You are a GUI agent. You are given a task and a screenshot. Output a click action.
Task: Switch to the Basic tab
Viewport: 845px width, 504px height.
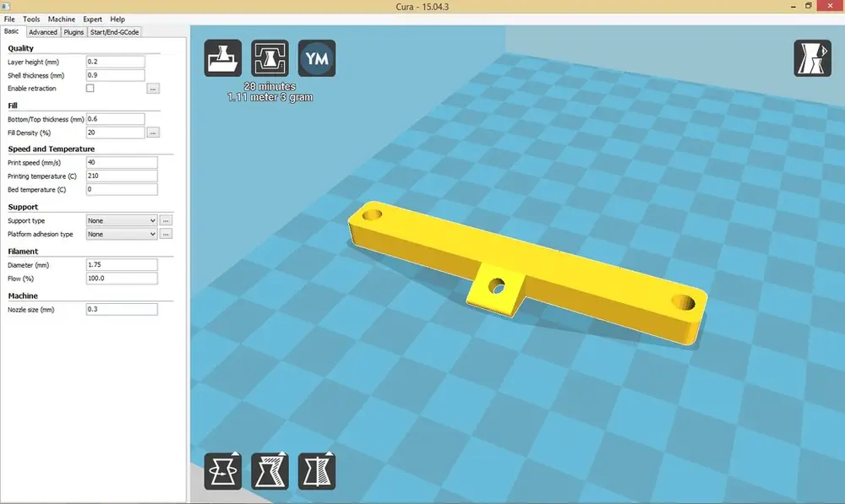pyautogui.click(x=11, y=31)
